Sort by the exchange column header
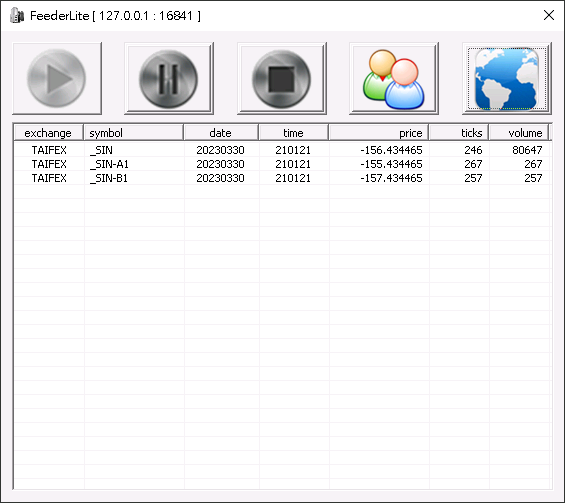Image resolution: width=565 pixels, height=503 pixels. pyautogui.click(x=48, y=133)
